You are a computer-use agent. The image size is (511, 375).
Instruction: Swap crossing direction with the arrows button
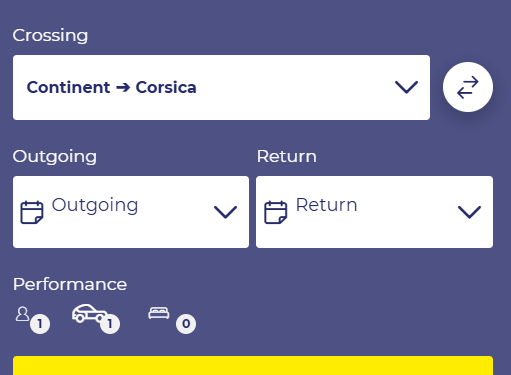[x=468, y=87]
